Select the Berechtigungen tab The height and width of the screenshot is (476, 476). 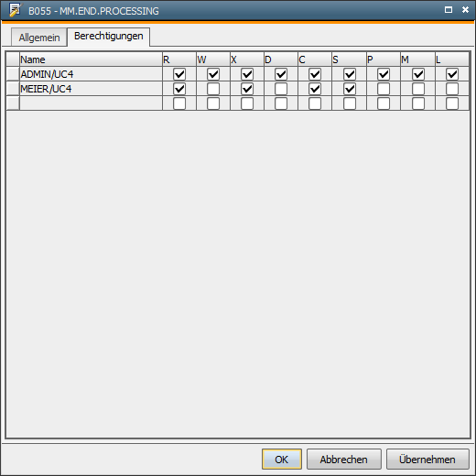[x=109, y=37]
